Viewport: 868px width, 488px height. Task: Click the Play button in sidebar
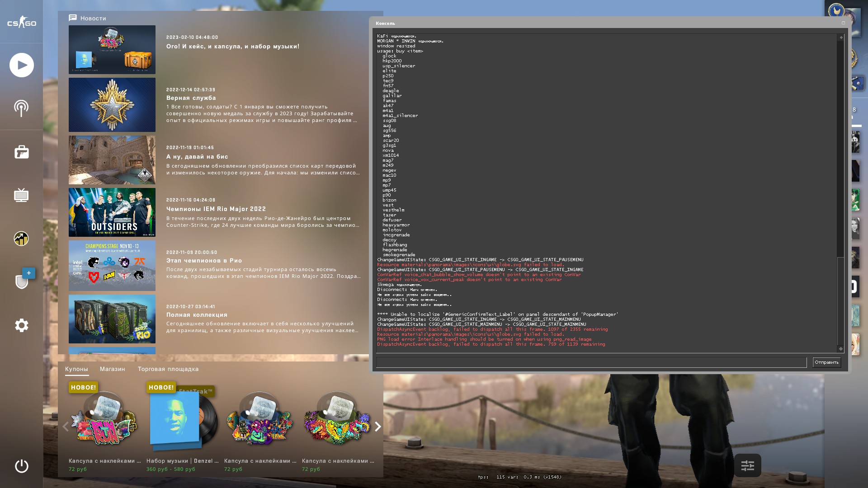(21, 65)
